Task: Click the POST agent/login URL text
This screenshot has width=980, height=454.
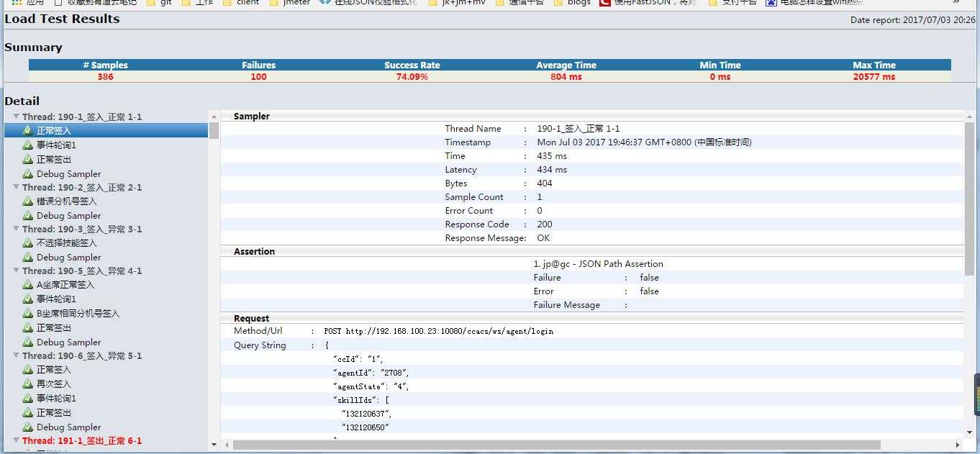Action: pos(439,332)
